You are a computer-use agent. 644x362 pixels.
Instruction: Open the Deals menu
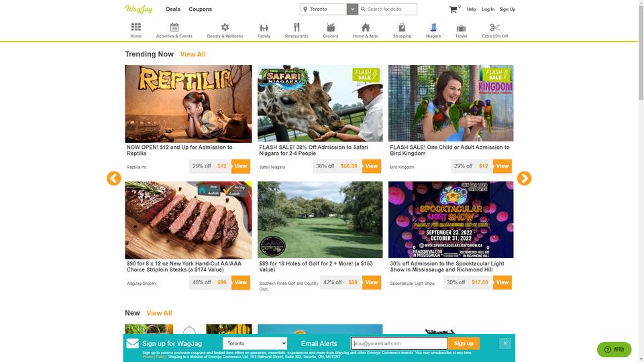173,9
